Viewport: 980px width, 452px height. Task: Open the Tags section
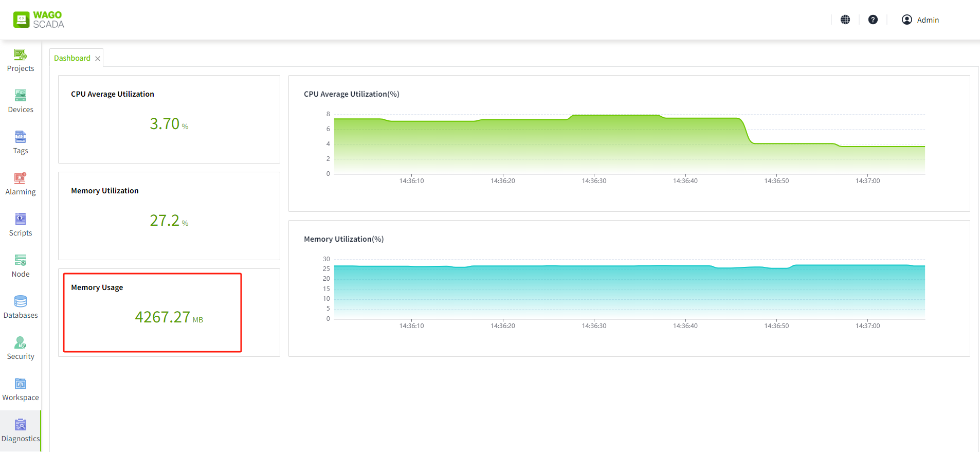point(21,142)
